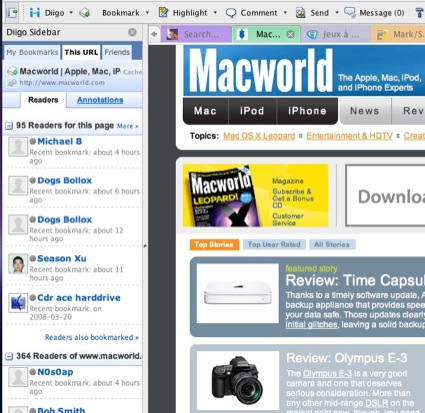Screen dimensions: 425x413
Task: Click the Comment bubble icon
Action: coord(231,13)
